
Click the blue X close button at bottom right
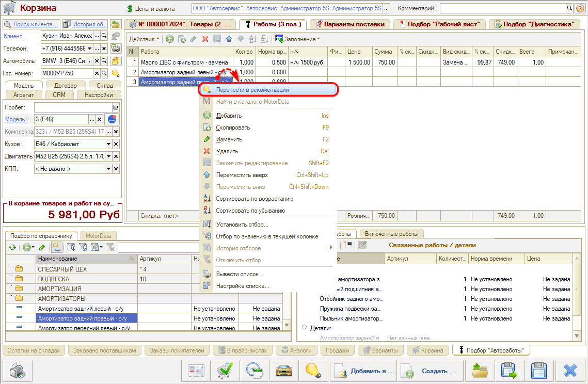570,371
